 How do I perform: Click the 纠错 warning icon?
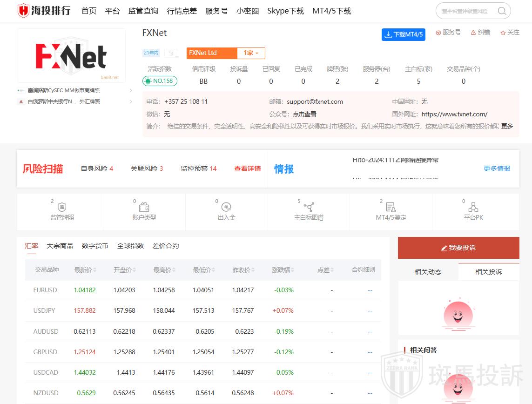(473, 33)
